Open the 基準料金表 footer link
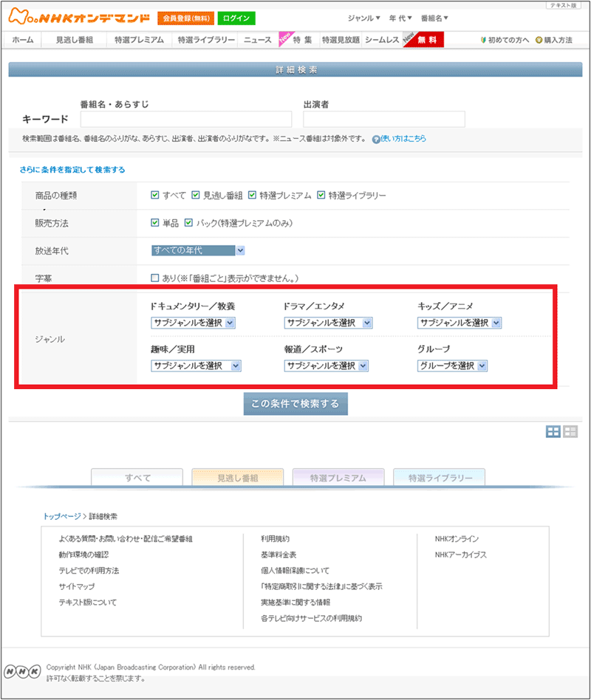591x700 pixels. pos(279,555)
